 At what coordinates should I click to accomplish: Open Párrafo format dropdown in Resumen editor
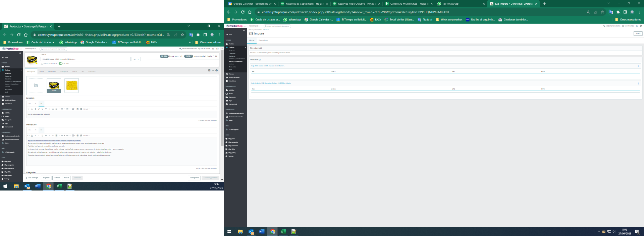tap(86, 109)
